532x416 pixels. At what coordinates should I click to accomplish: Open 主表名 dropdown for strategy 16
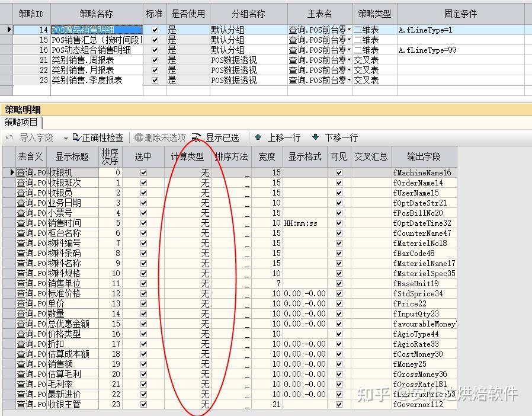[349, 50]
